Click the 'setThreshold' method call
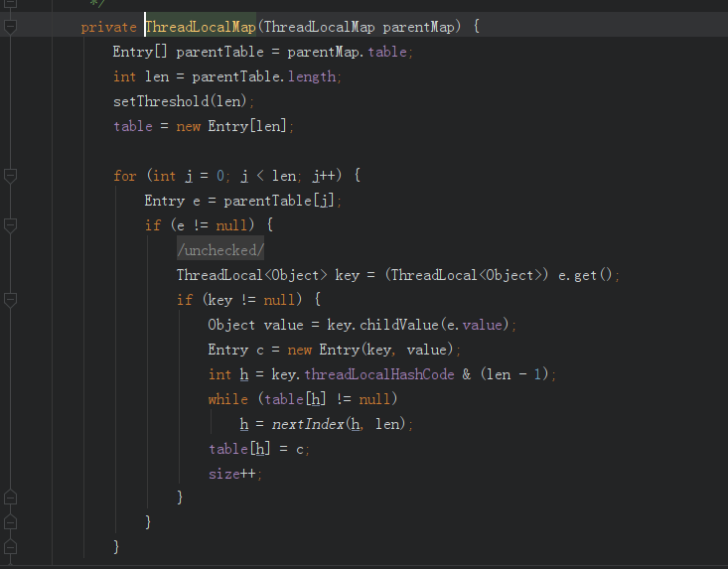Viewport: 728px width, 569px height. (161, 101)
